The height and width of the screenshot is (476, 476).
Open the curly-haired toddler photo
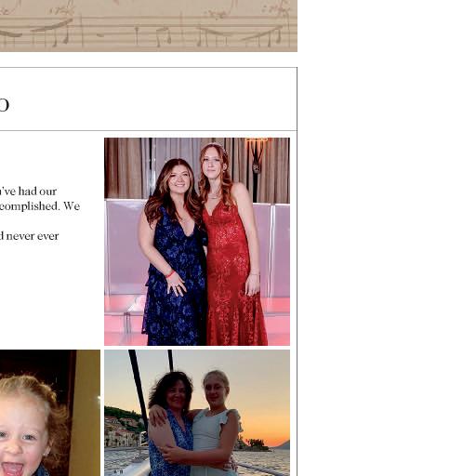[x=50, y=413]
